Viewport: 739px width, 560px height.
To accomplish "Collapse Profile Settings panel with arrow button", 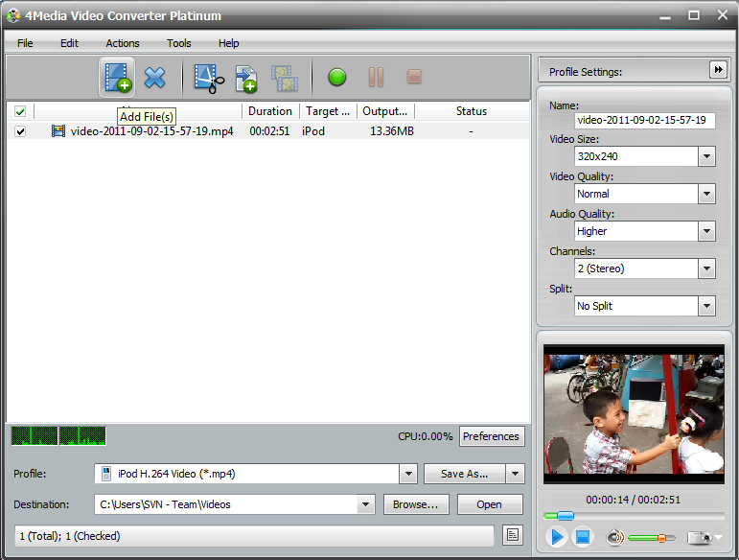I will click(718, 70).
